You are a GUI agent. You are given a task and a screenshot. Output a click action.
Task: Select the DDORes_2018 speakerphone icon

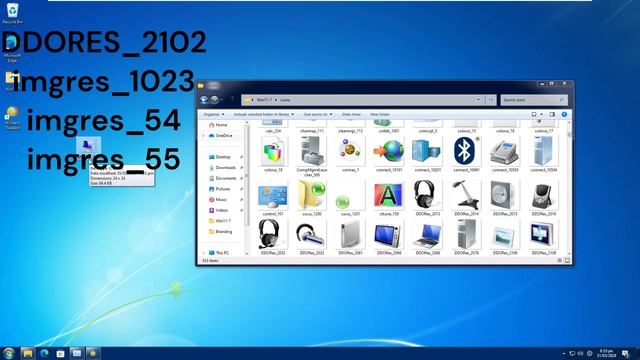544,198
